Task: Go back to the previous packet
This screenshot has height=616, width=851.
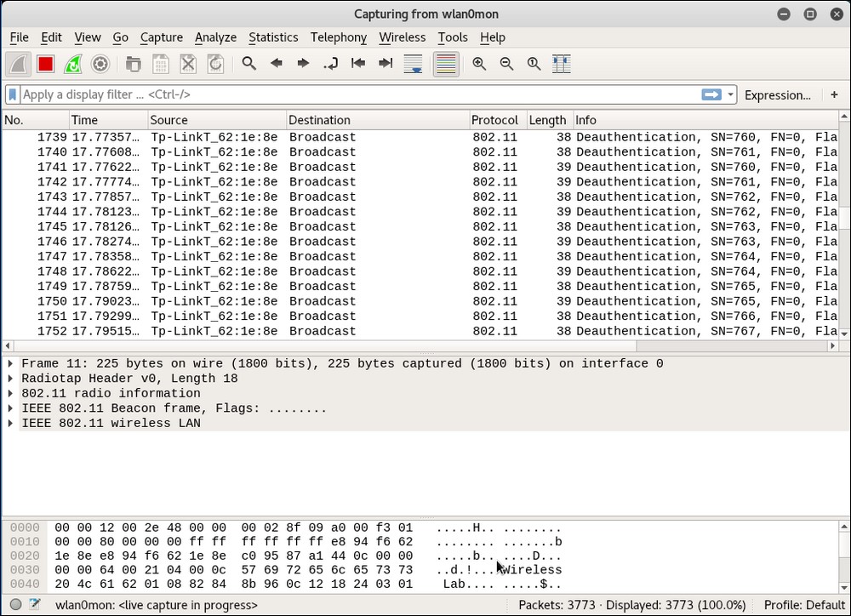Action: [277, 64]
